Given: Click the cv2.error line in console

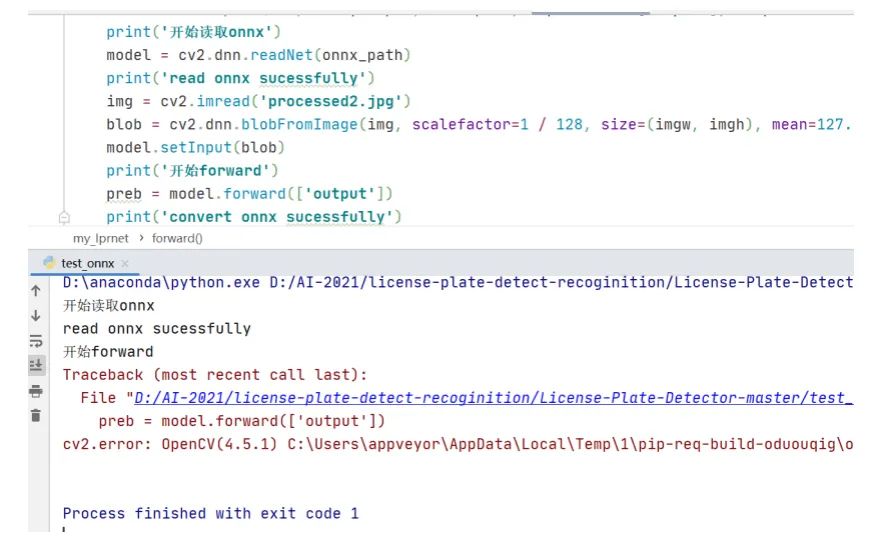Looking at the screenshot, I should (x=458, y=444).
